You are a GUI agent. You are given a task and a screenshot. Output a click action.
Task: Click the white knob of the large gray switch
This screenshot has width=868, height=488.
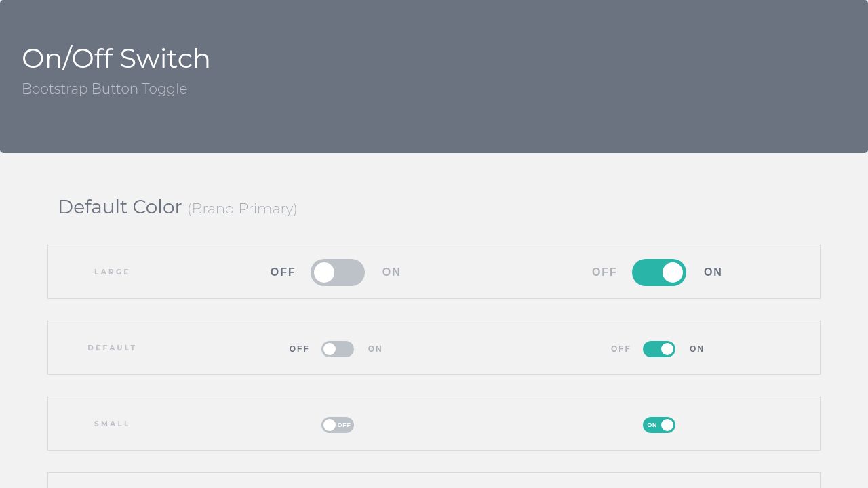point(324,272)
